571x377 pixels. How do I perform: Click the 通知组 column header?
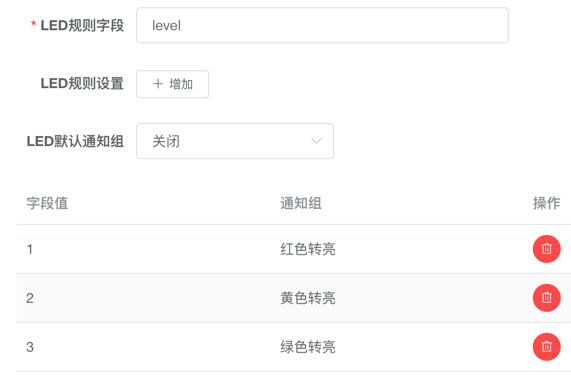tap(301, 203)
